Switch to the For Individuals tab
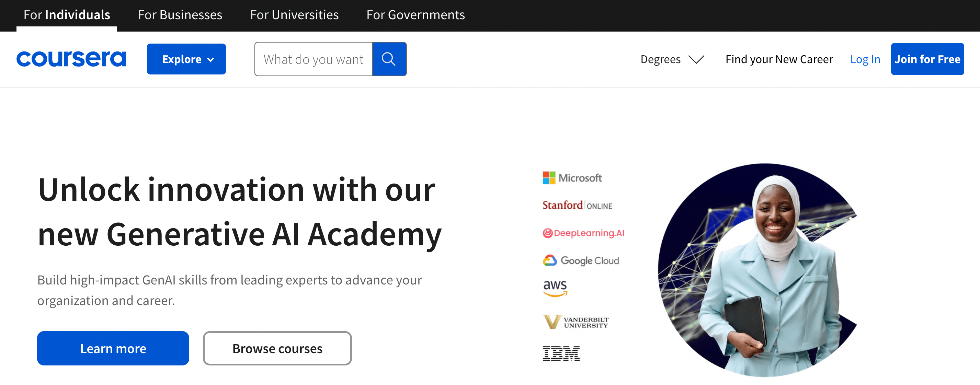Screen dimensions: 980x385 (67, 15)
